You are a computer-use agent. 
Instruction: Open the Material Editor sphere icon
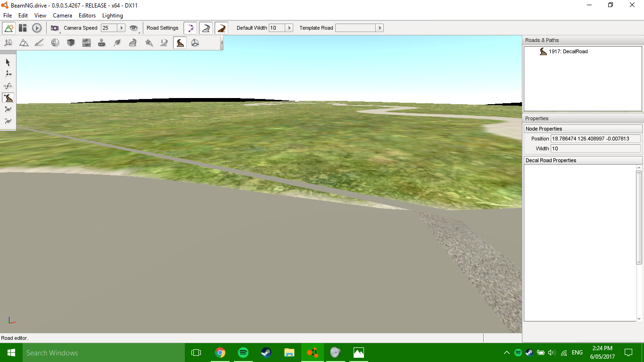[x=55, y=42]
